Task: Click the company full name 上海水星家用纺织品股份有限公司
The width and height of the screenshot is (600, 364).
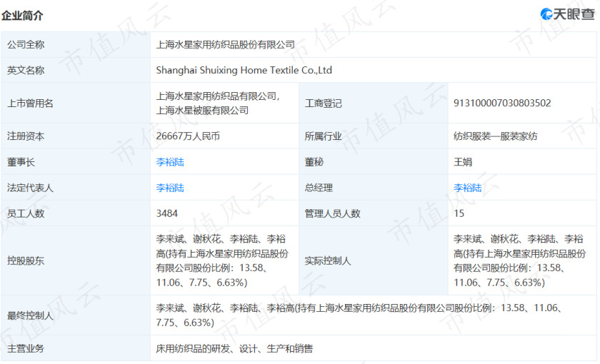Action: (x=226, y=45)
